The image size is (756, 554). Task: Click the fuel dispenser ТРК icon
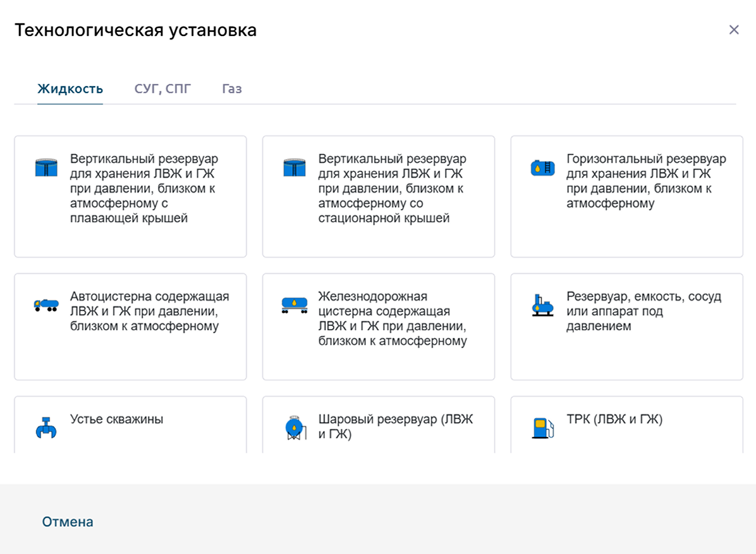[543, 428]
